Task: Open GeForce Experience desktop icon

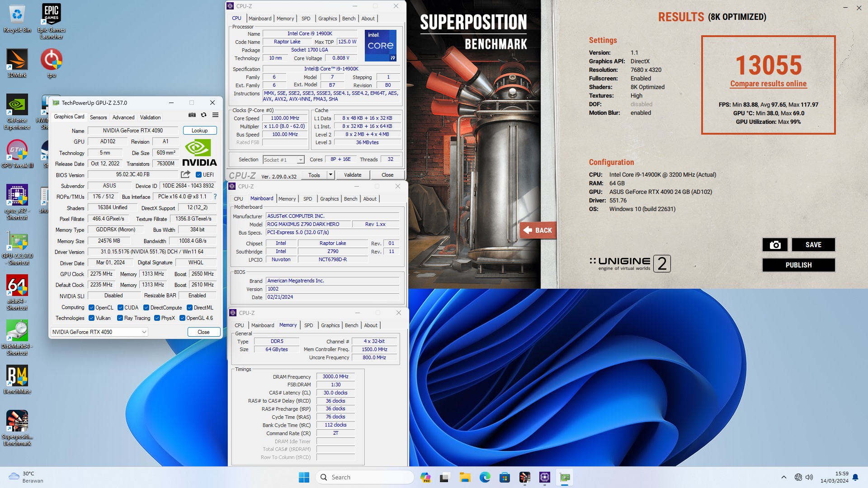Action: coord(17,112)
